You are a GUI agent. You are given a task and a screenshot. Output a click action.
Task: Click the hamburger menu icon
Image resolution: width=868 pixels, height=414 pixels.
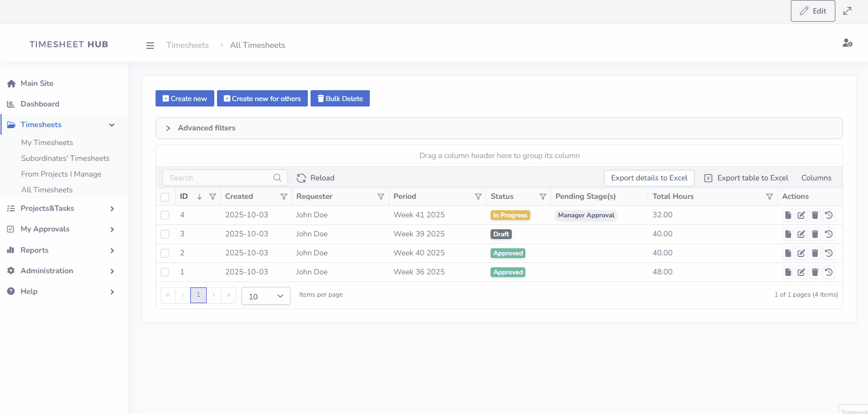(150, 46)
